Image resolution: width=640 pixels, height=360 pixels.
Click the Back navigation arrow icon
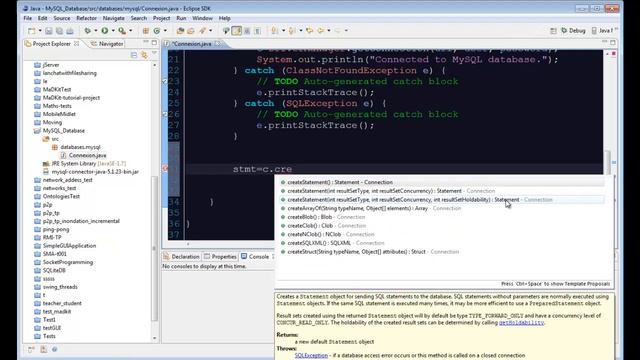coord(320,31)
